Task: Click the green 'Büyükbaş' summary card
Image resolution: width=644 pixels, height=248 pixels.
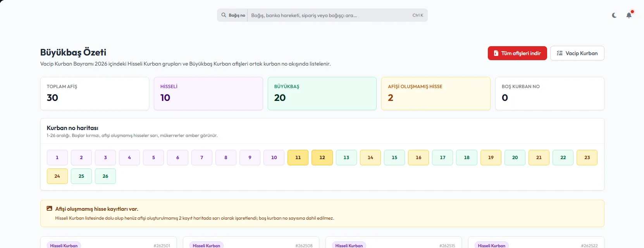Action: (x=322, y=94)
